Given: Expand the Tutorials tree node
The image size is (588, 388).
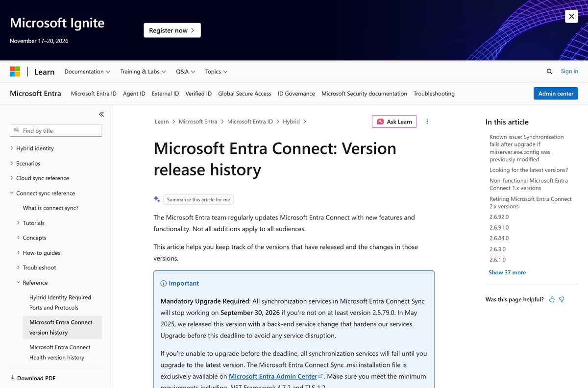Looking at the screenshot, I should pos(19,223).
